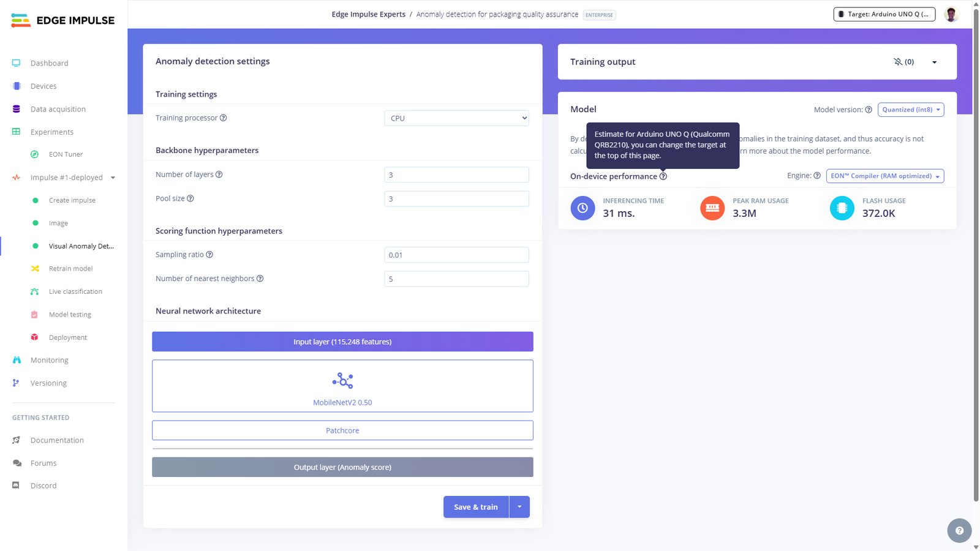Click the peak RAM usage icon
The height and width of the screenshot is (551, 980).
click(x=712, y=208)
